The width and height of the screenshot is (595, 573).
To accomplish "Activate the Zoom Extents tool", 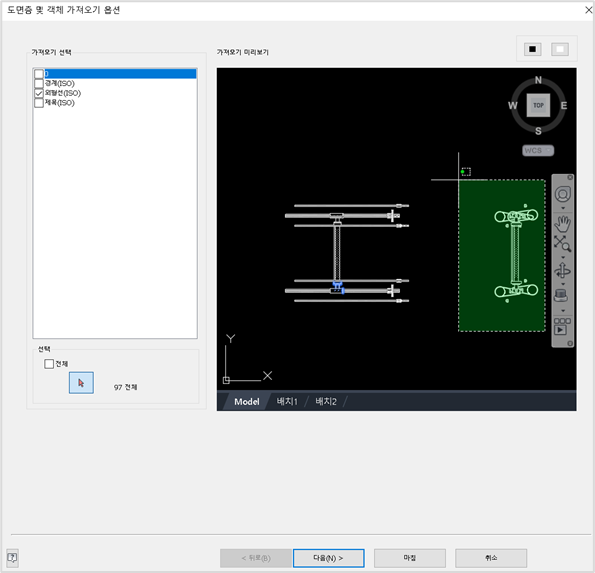I will point(562,244).
